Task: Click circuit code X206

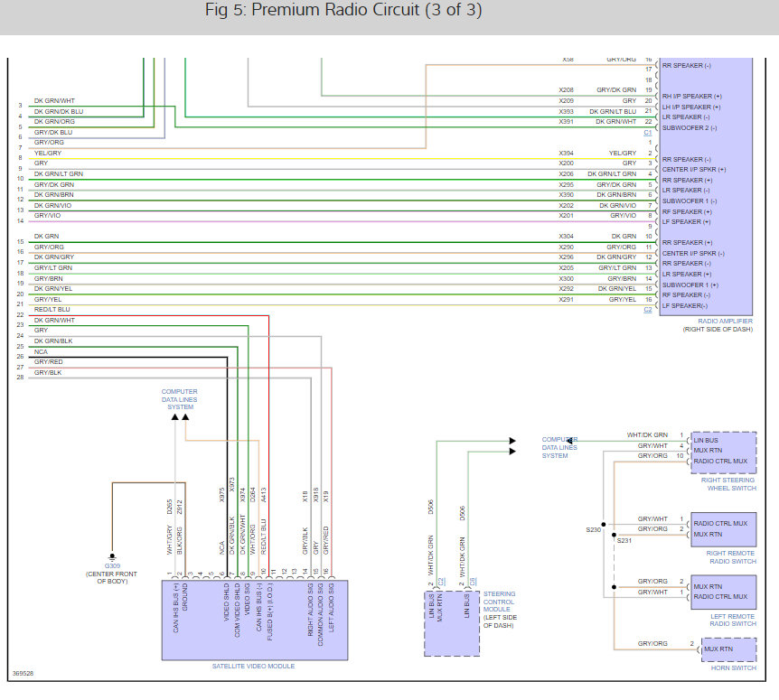Action: 566,173
